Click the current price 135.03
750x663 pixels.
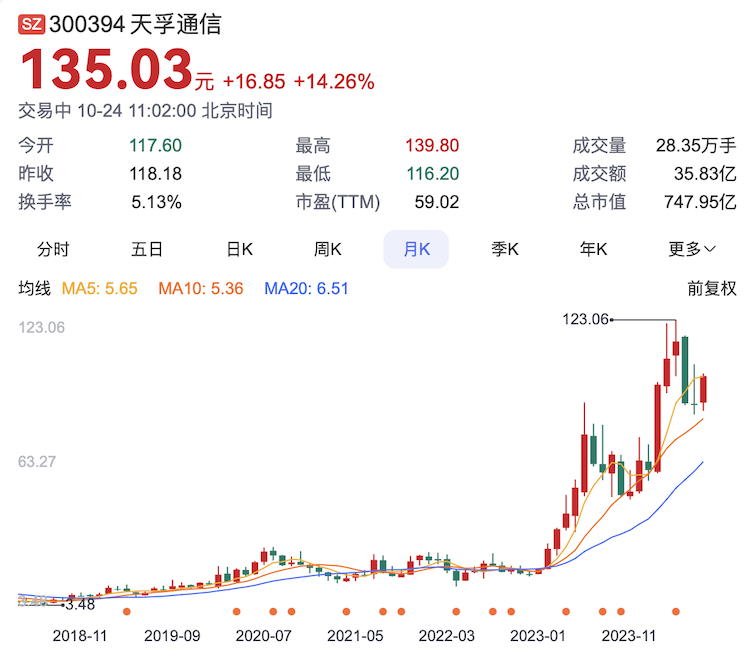pos(106,69)
